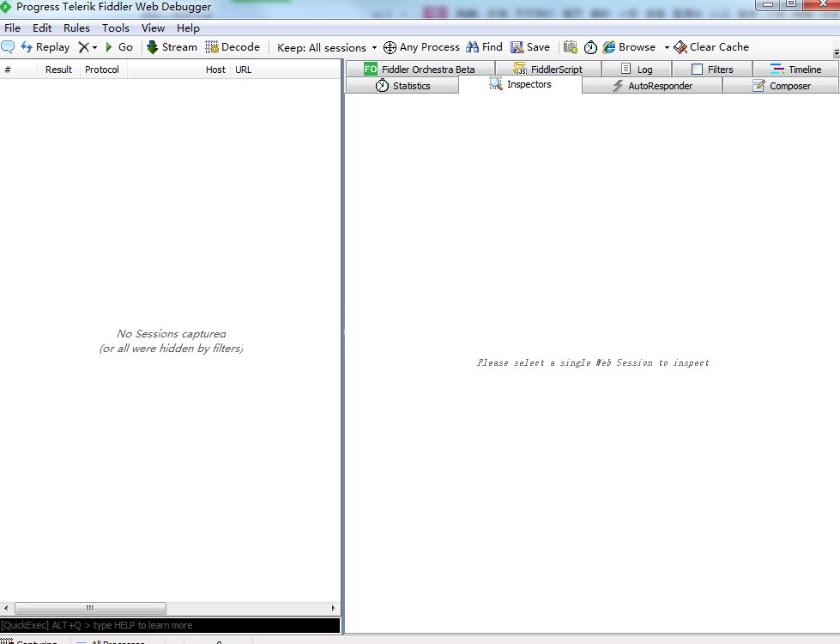
Task: Open the Rules menu
Action: 76,28
